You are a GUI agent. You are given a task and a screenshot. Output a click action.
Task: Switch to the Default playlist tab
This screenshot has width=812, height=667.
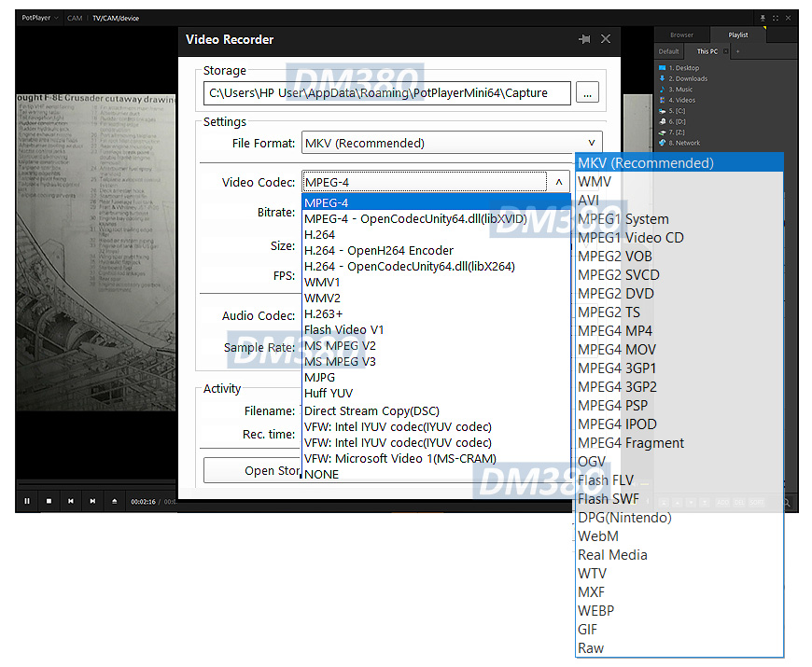point(669,51)
